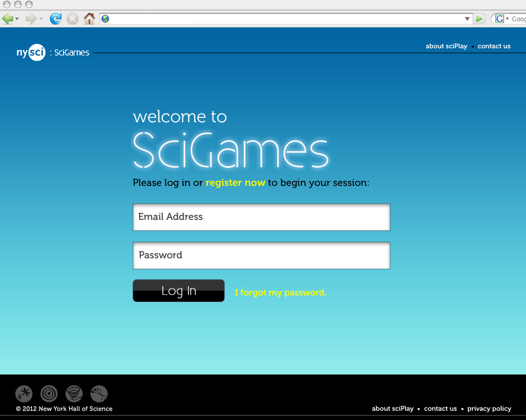Open the privacy policy footer link
This screenshot has width=526, height=420.
coord(489,408)
